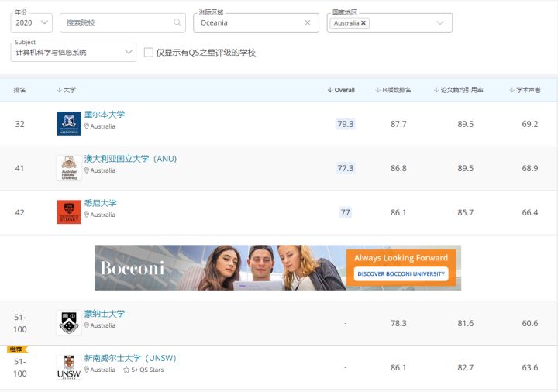Click ANU overall score 77.3
Viewport: 558px width, 392px height.
click(345, 168)
